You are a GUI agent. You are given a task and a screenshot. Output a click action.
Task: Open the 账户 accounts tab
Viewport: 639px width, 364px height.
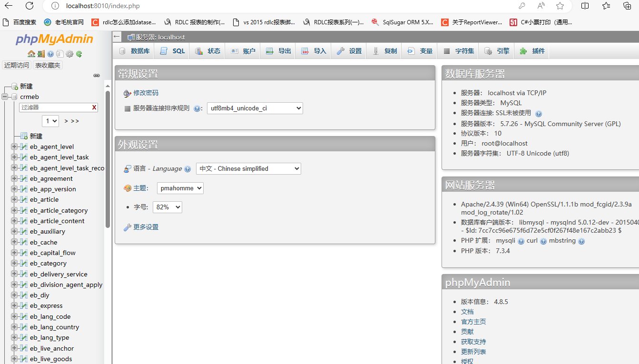pyautogui.click(x=243, y=51)
